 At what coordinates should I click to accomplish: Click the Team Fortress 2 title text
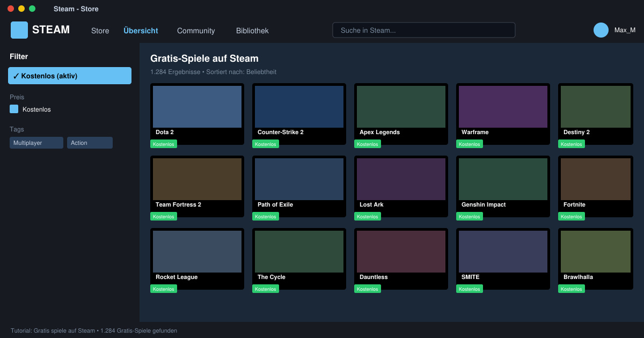coord(178,204)
